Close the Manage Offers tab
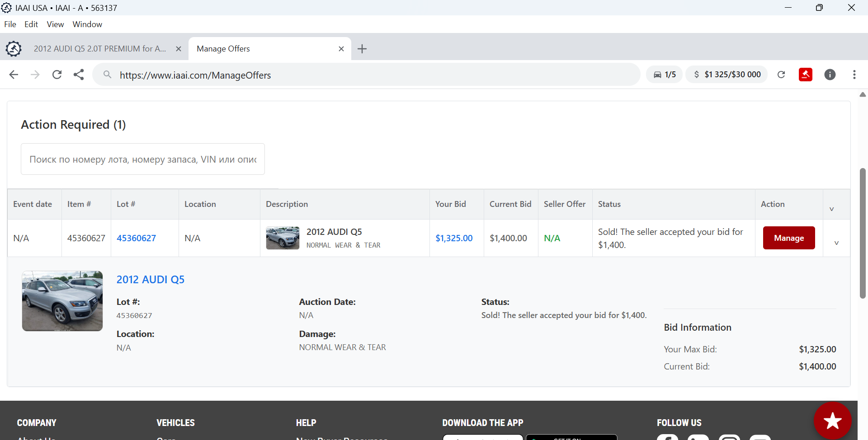The width and height of the screenshot is (868, 440). 341,49
